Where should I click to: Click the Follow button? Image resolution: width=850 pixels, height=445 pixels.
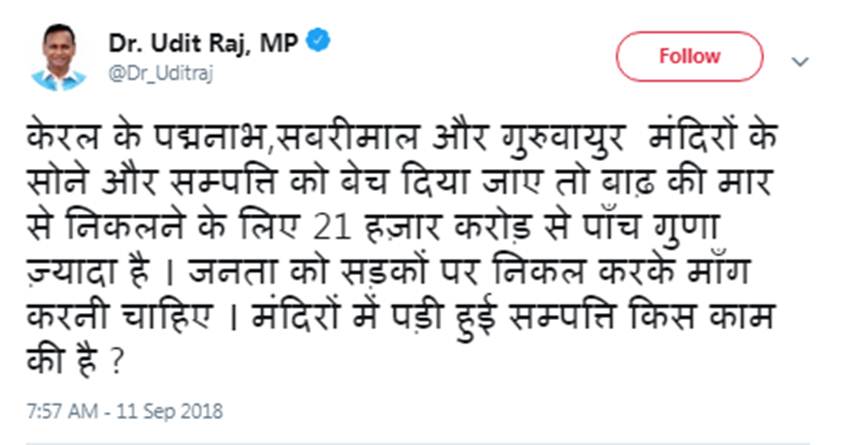coord(689,56)
